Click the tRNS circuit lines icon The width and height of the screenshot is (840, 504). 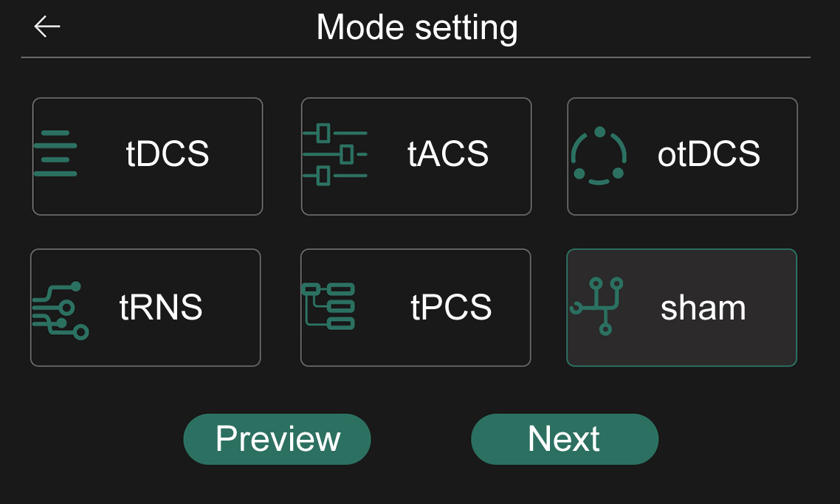pos(61,311)
